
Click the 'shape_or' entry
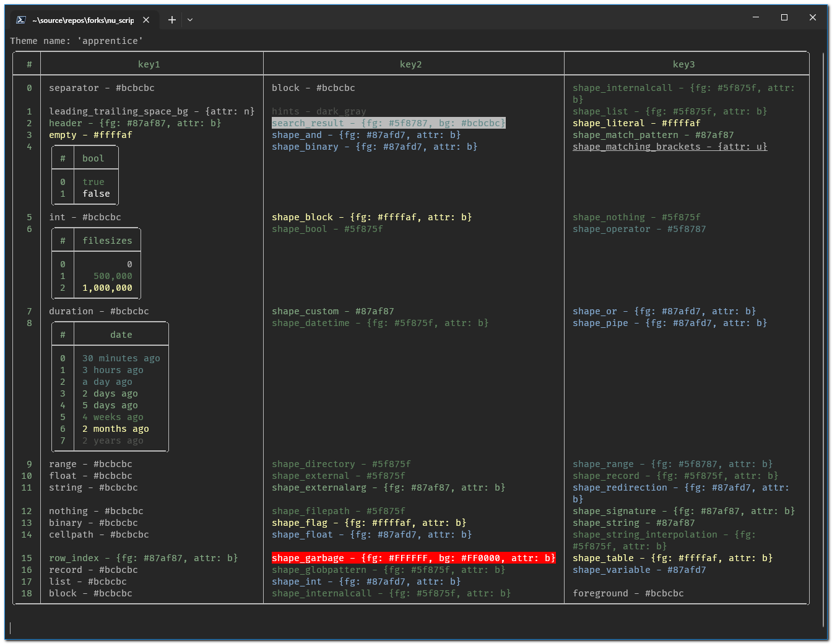[665, 311]
